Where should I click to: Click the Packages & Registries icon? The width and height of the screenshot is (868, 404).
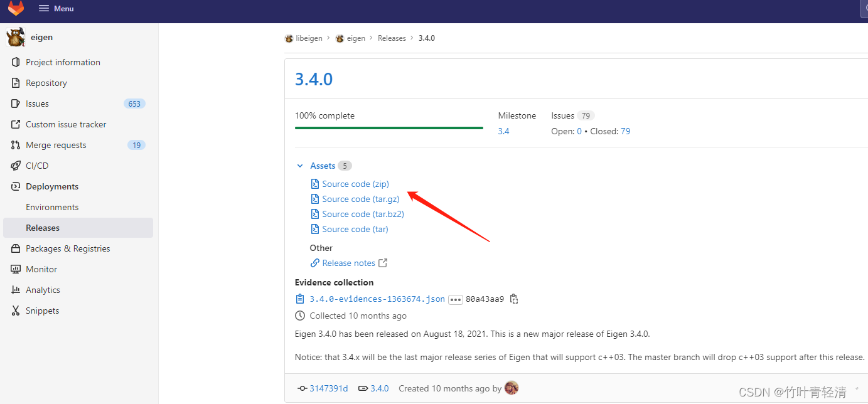[16, 248]
